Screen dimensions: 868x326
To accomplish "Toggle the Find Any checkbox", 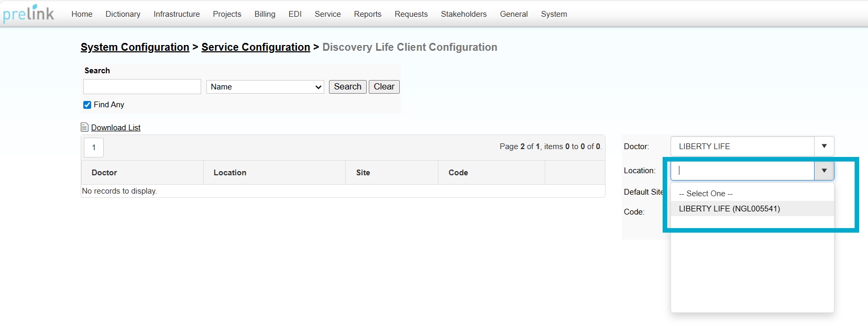I will click(87, 105).
